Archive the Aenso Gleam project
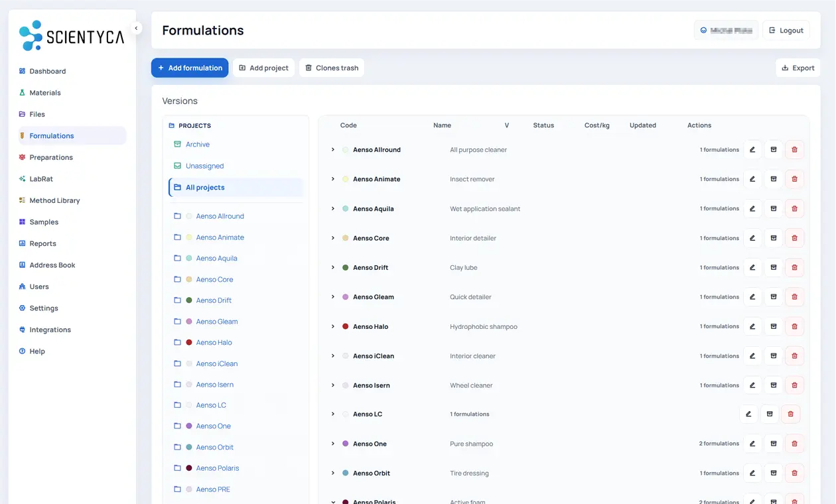836x504 pixels. (x=774, y=297)
